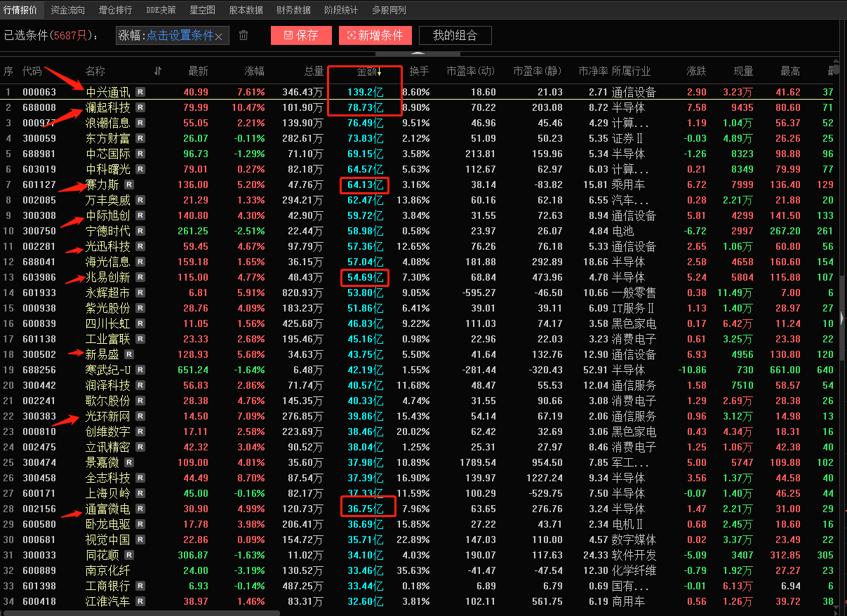Open the 财务数据 tab
This screenshot has width=847, height=616.
[293, 10]
